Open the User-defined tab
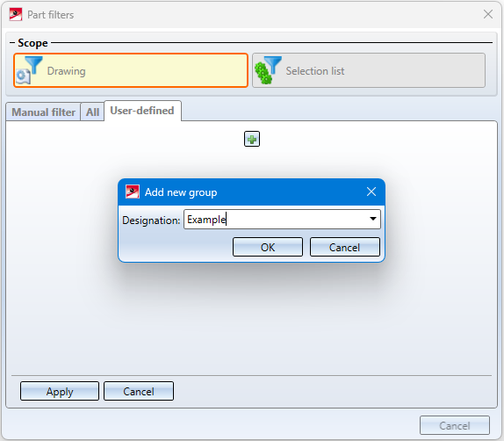Viewport: 504px width, 441px height. (142, 111)
